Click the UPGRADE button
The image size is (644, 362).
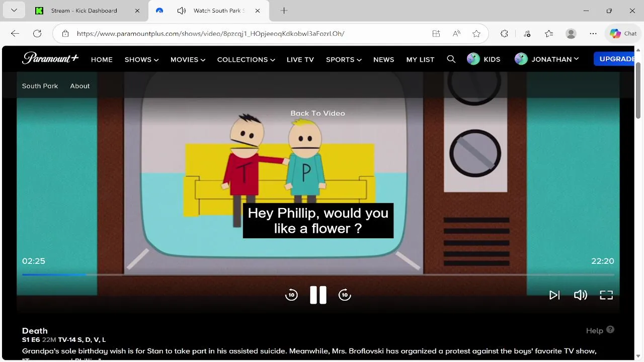[x=615, y=59]
